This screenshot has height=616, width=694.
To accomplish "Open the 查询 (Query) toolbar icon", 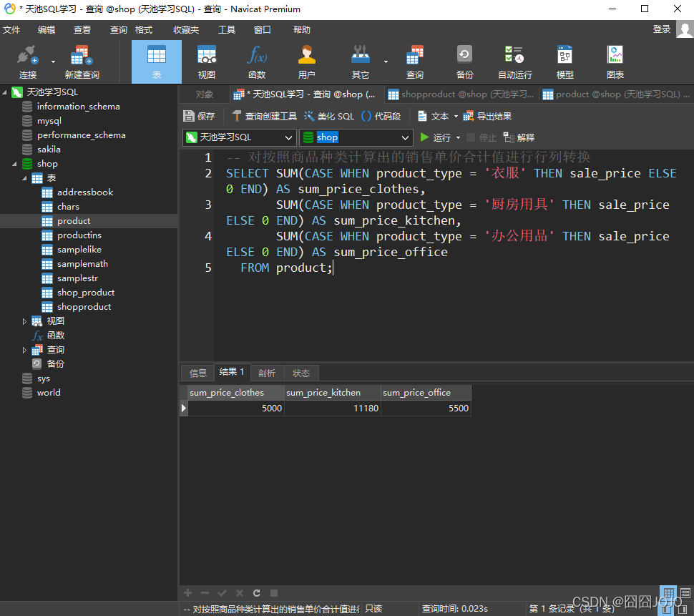I will click(x=415, y=62).
